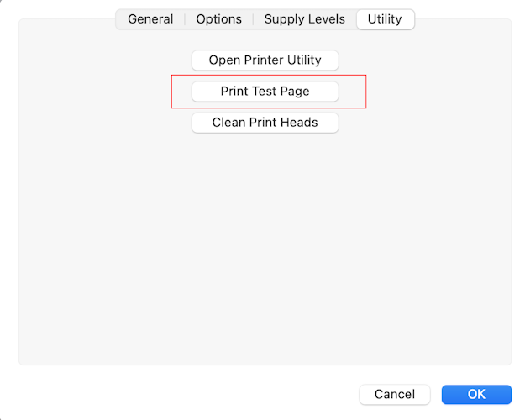
Task: Launch the printer utility application
Action: pos(265,60)
